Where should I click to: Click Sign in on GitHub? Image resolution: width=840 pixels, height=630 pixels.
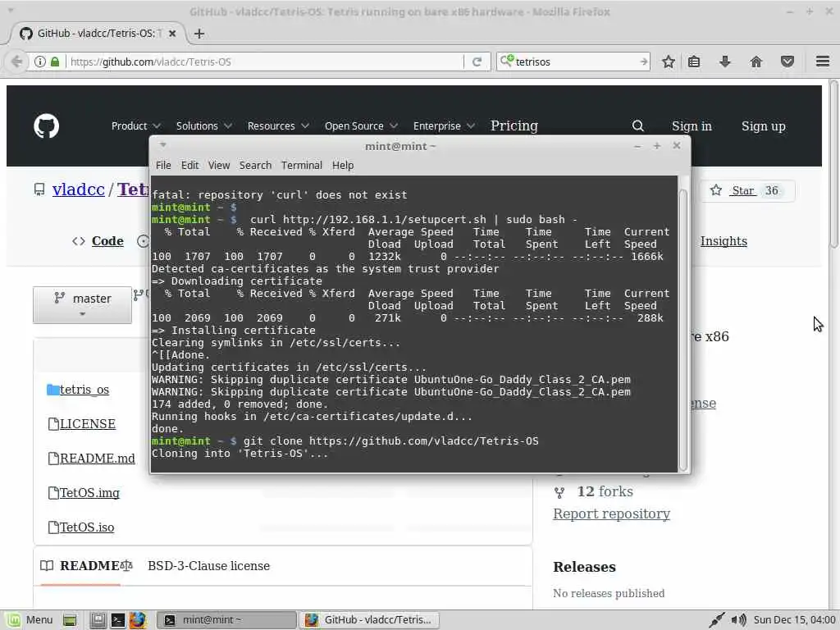pos(692,126)
